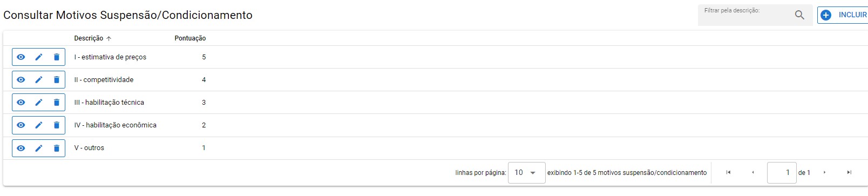
Task: Edit the 'I - estimativa de preços' row
Action: pos(39,57)
